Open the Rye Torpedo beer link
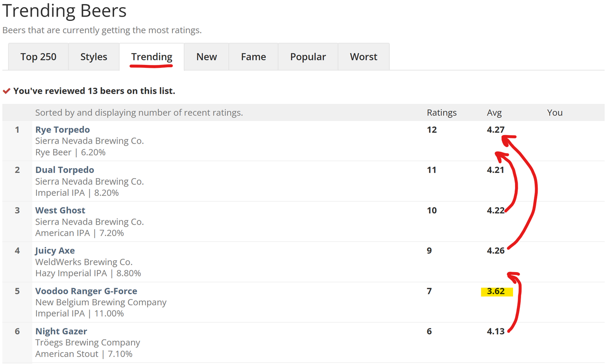The height and width of the screenshot is (364, 607). point(63,129)
